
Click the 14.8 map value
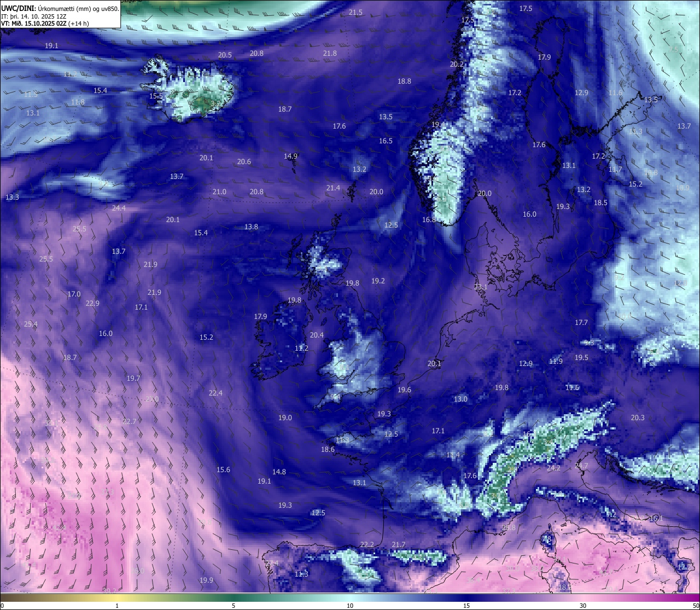click(x=279, y=472)
